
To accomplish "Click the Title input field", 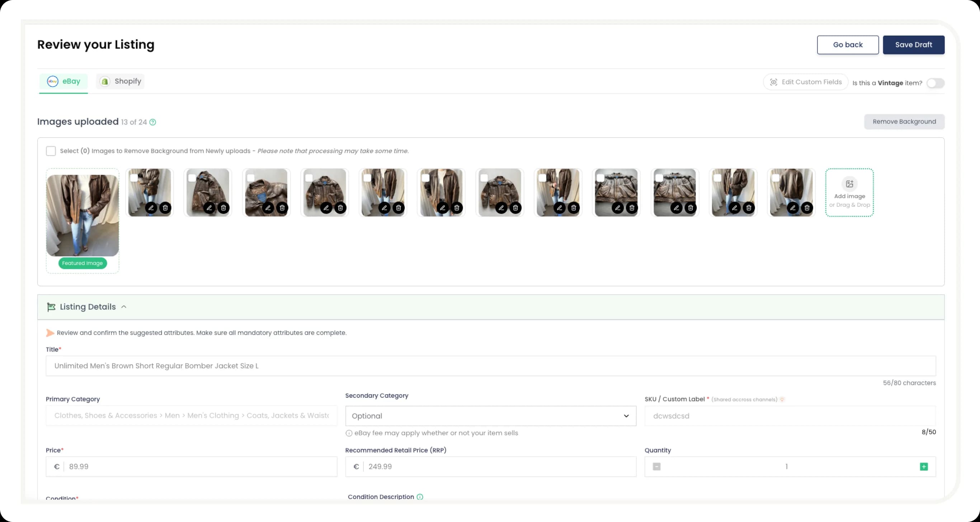I will click(x=491, y=366).
